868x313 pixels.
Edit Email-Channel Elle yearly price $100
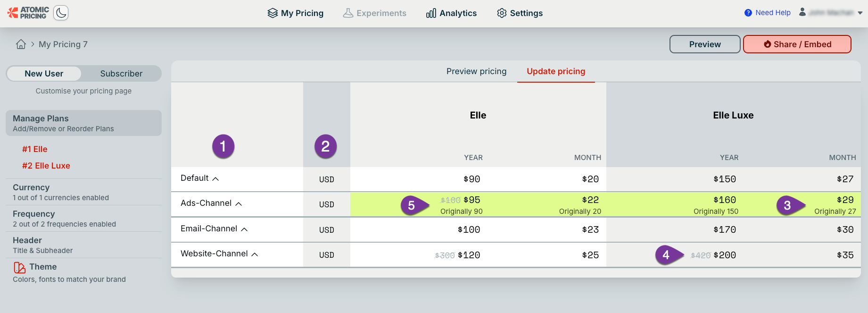(x=469, y=230)
